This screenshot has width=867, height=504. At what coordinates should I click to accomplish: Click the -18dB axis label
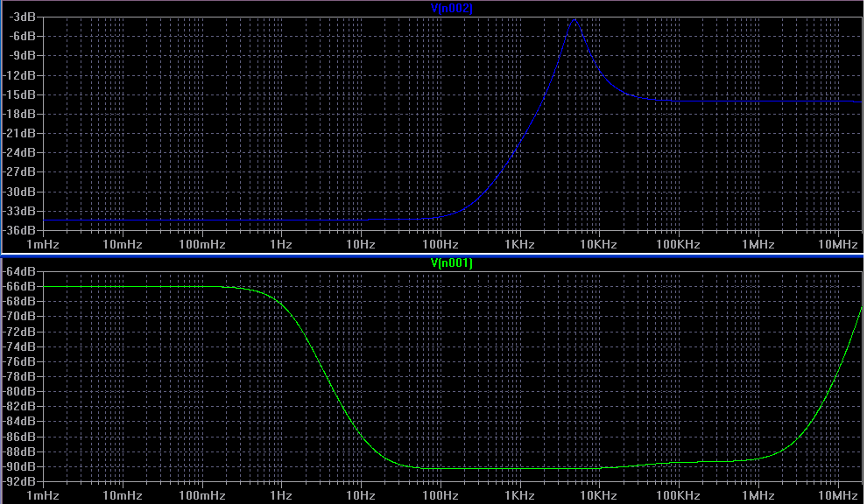20,114
